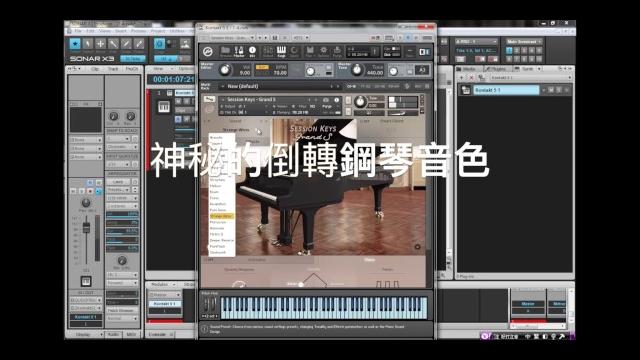
Task: Open the Edit menu in SONAR
Action: [x=90, y=31]
